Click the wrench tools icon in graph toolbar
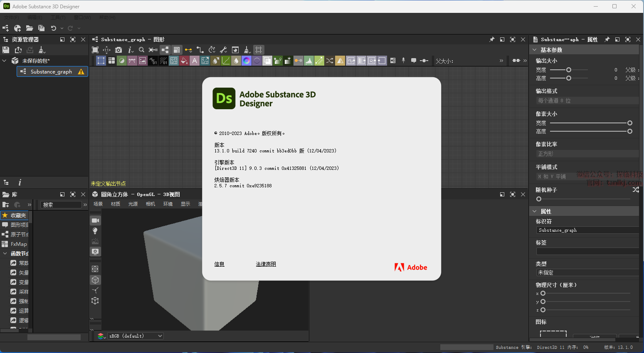Viewport: 644px width, 353px height. [x=223, y=50]
